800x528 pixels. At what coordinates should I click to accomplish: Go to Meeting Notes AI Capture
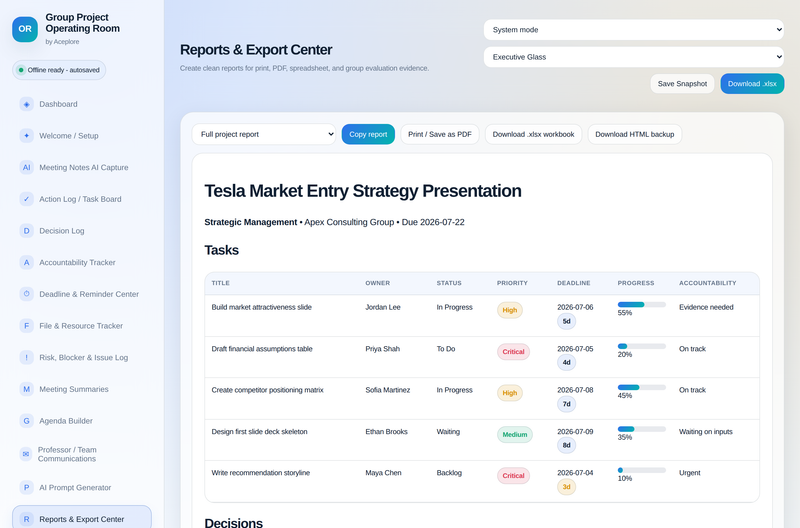pyautogui.click(x=82, y=167)
